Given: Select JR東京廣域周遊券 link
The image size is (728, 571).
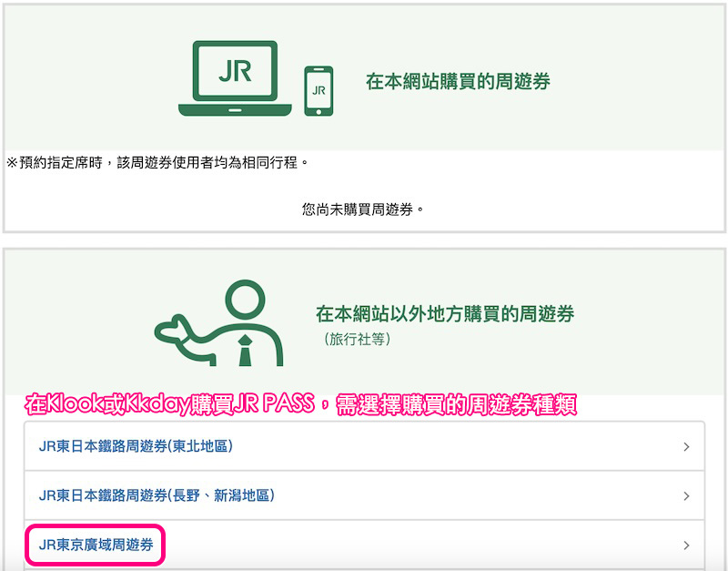Looking at the screenshot, I should click(96, 545).
